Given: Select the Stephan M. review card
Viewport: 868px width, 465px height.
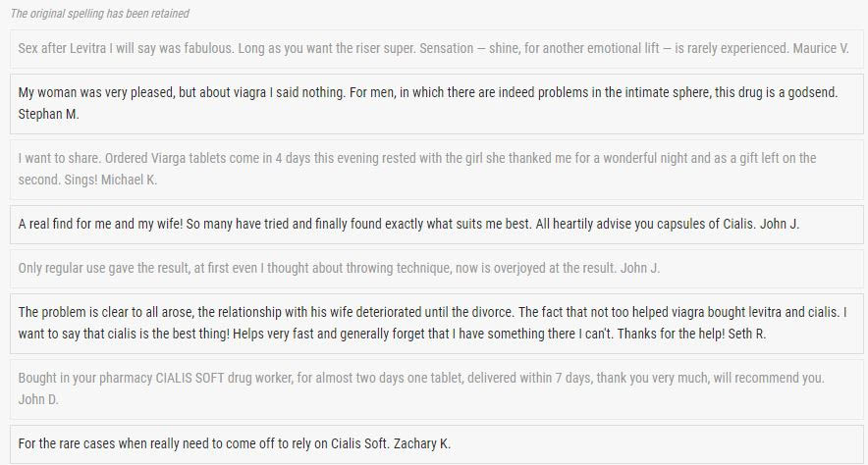Looking at the screenshot, I should [436, 104].
